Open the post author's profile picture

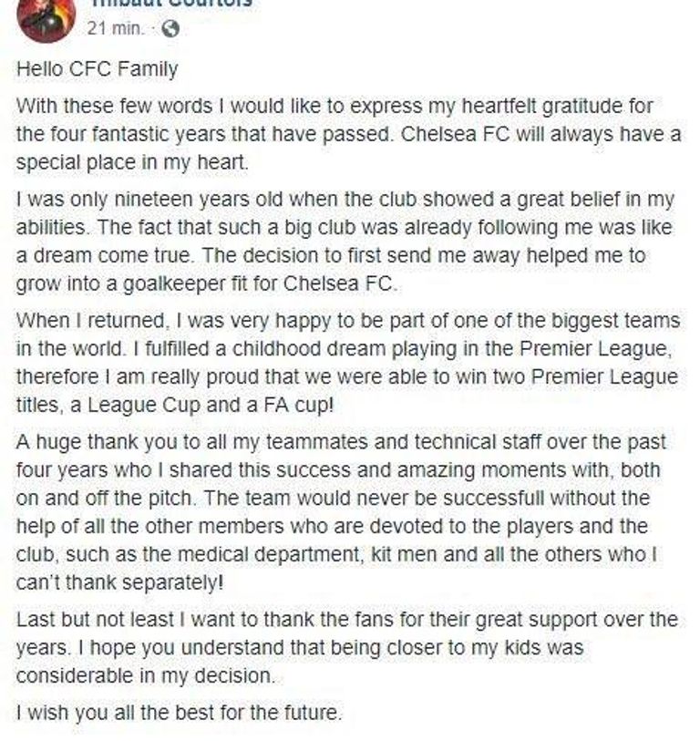pyautogui.click(x=46, y=18)
